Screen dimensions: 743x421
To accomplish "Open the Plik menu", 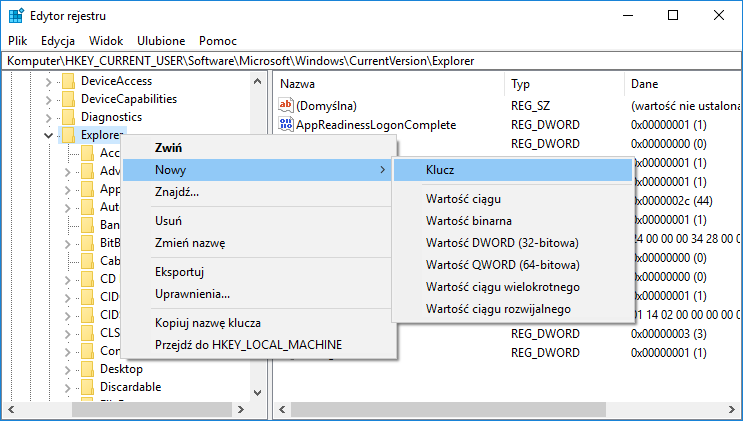I will pos(18,41).
